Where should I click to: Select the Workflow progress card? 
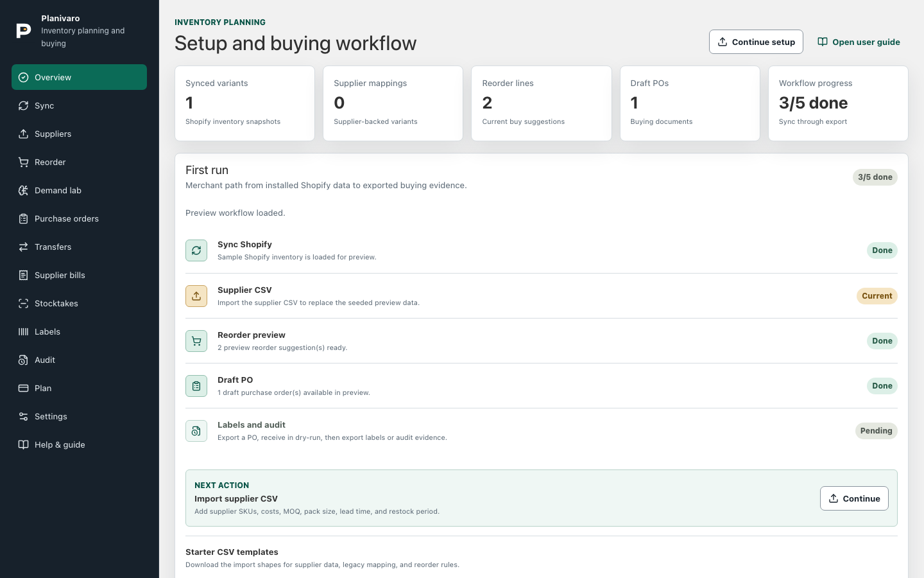coord(838,103)
